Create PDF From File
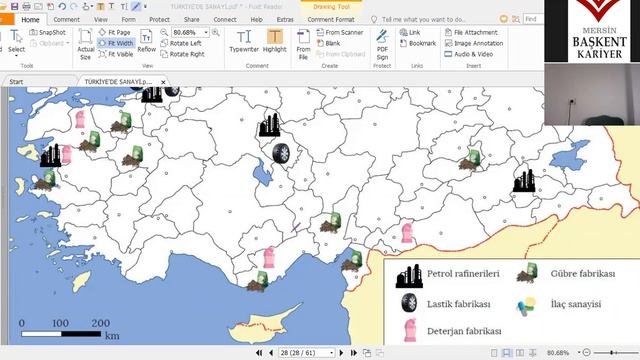 pyautogui.click(x=303, y=45)
